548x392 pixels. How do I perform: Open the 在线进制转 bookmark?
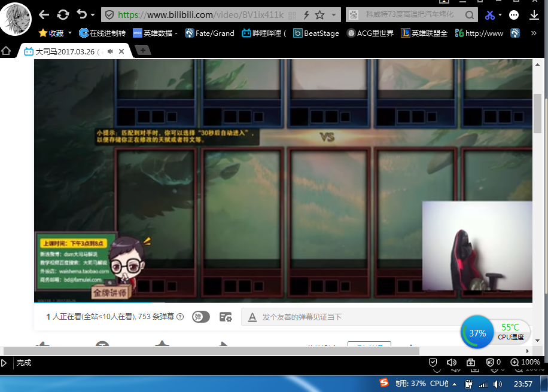[102, 33]
